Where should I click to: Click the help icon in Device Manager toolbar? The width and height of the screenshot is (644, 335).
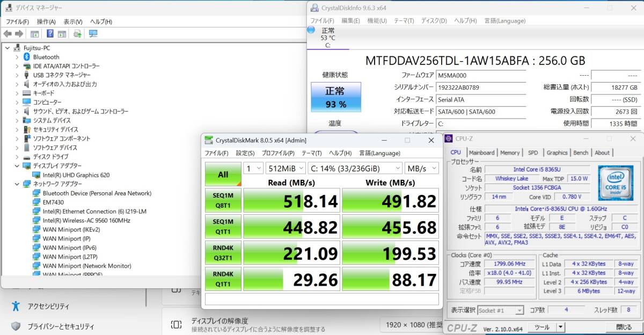coord(50,33)
